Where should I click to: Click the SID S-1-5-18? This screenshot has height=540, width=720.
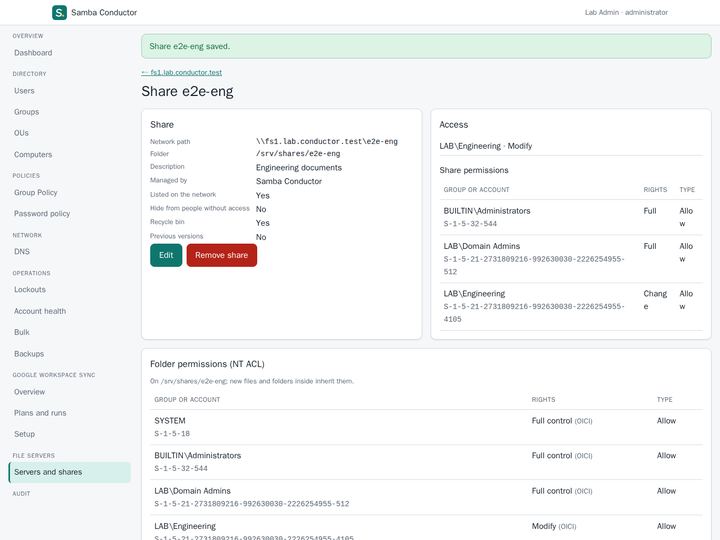172,434
